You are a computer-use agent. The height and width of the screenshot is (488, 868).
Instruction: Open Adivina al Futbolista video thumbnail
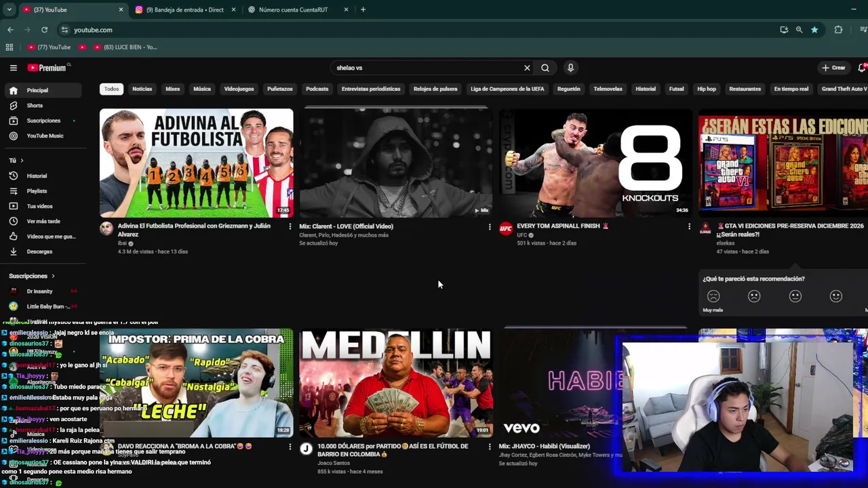click(197, 163)
